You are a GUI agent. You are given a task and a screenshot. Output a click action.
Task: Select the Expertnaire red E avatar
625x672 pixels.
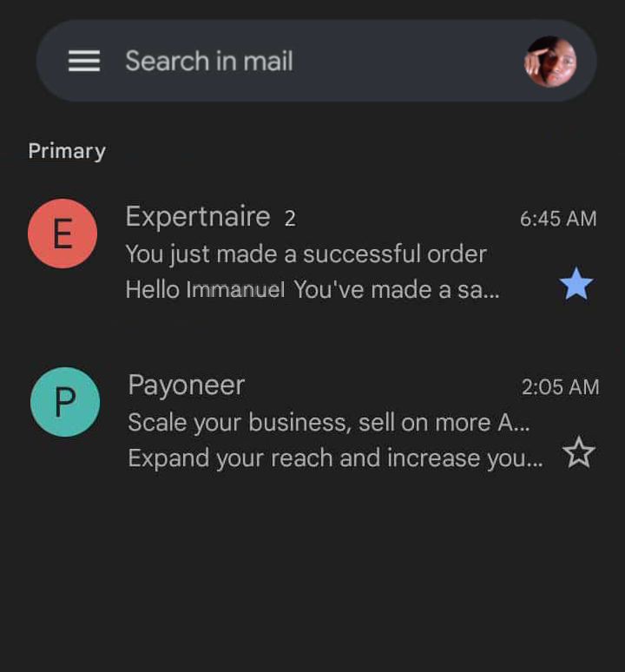[62, 234]
